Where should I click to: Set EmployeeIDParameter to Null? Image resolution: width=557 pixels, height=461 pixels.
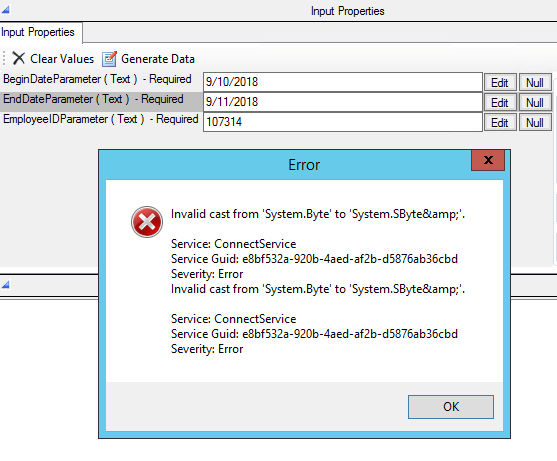[x=535, y=123]
